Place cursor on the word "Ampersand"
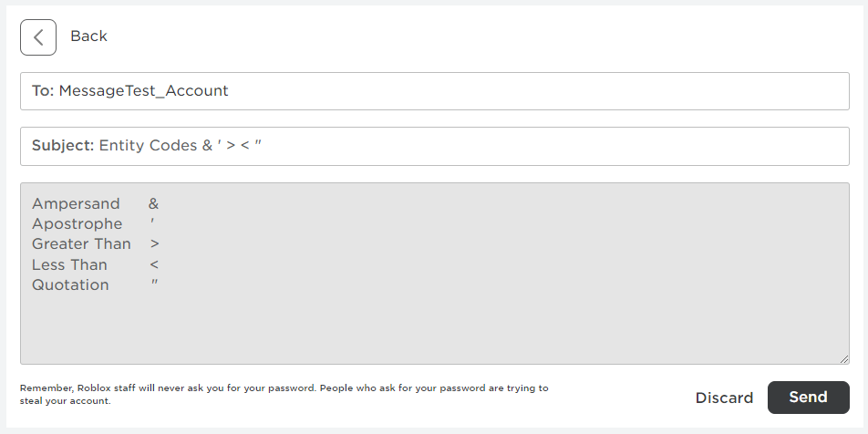The width and height of the screenshot is (868, 434). pos(76,204)
